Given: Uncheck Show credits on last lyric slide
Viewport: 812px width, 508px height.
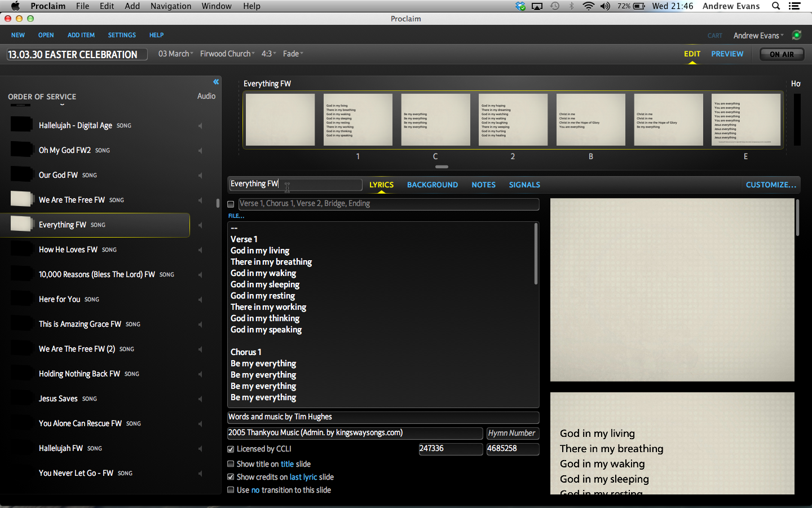Looking at the screenshot, I should click(x=231, y=477).
